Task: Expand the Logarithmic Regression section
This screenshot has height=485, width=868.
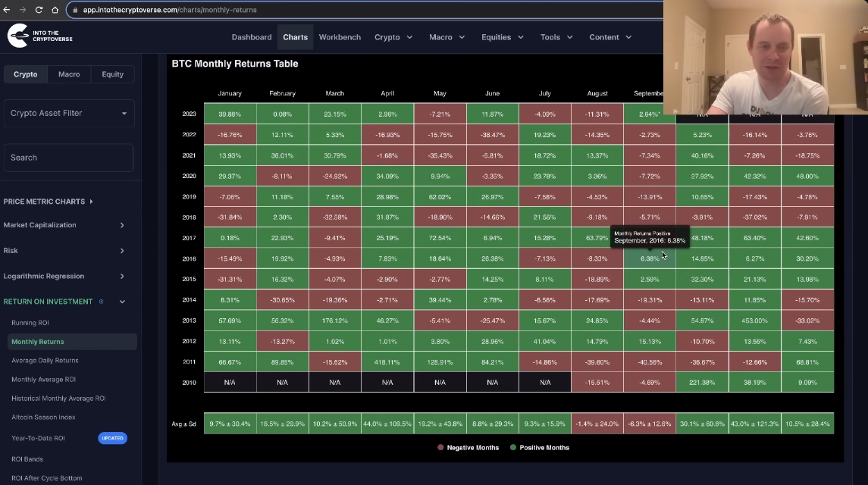Action: pyautogui.click(x=64, y=276)
